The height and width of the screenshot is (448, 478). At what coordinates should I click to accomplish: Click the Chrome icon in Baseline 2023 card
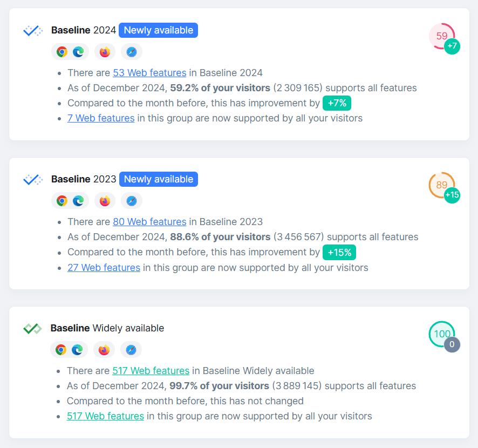(60, 200)
